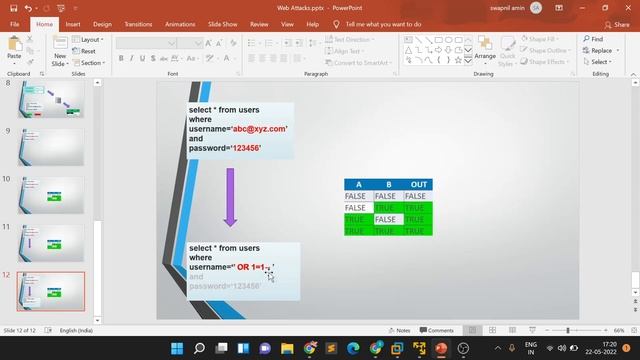
Task: Click the text 'abc@xyz.com' on slide
Action: [x=259, y=129]
